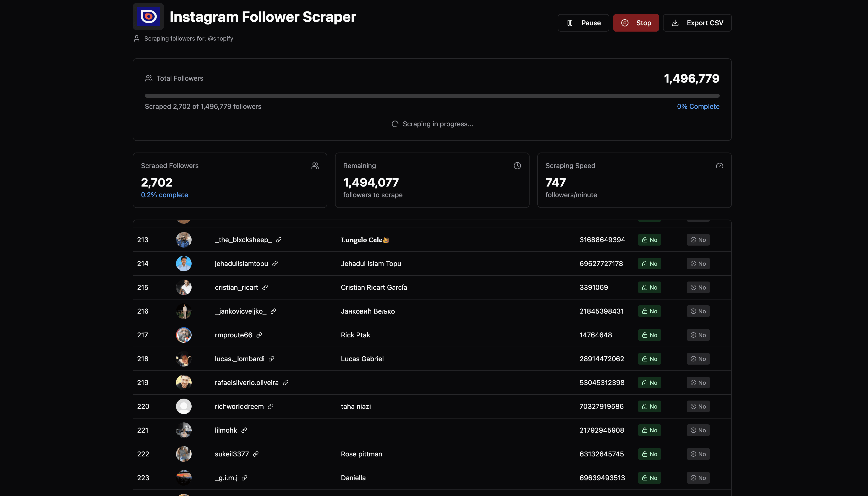Click user ID 14764648
The image size is (868, 496).
[x=596, y=335]
